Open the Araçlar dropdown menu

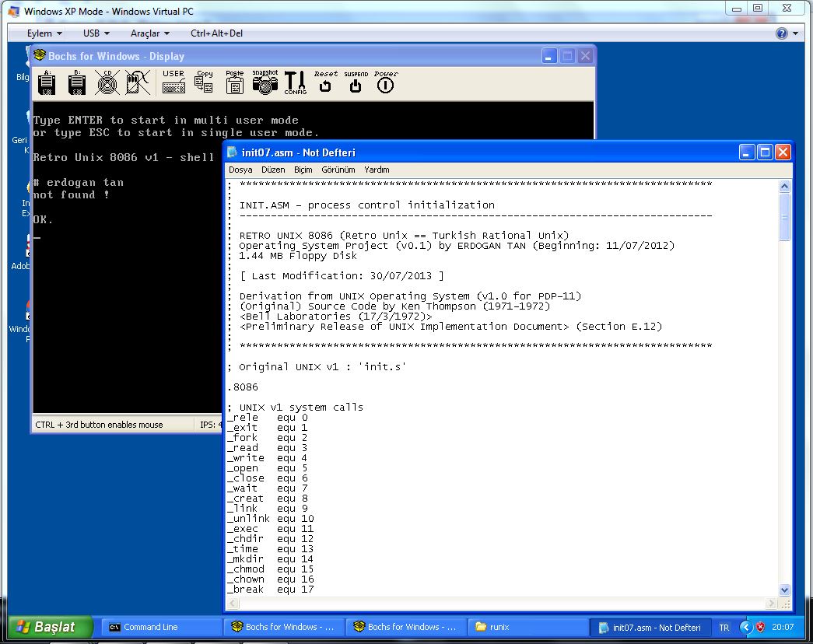click(150, 33)
